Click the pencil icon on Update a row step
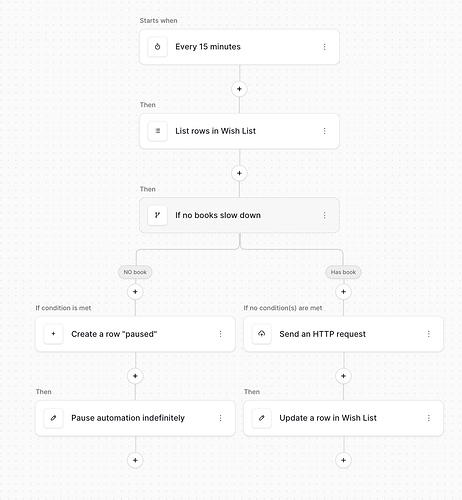Image resolution: width=462 pixels, height=500 pixels. click(262, 418)
